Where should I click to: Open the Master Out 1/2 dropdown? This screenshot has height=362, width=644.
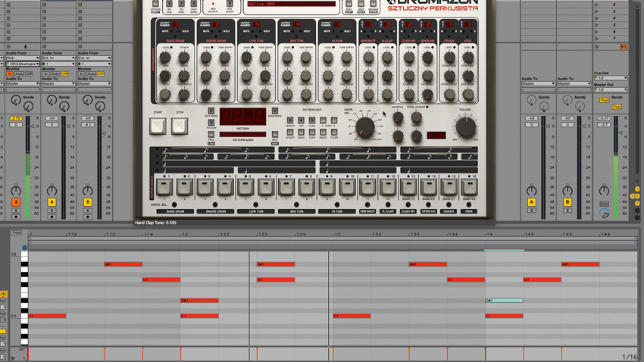click(x=611, y=89)
